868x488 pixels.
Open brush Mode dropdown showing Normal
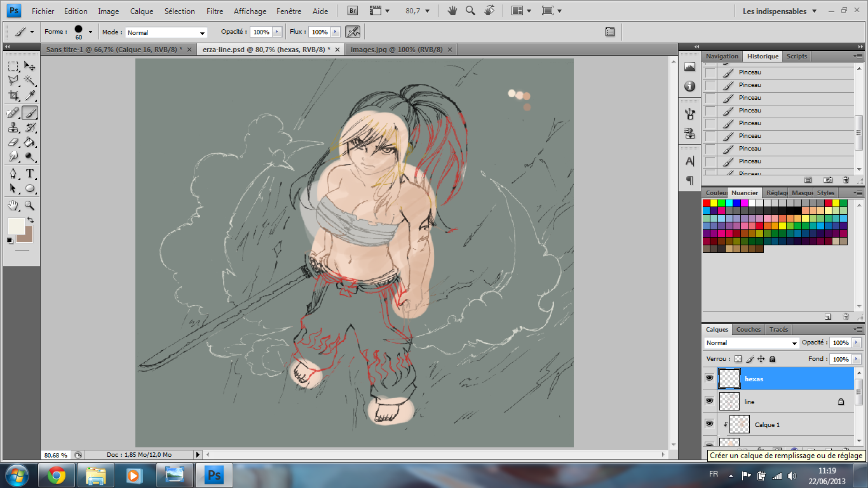(166, 32)
